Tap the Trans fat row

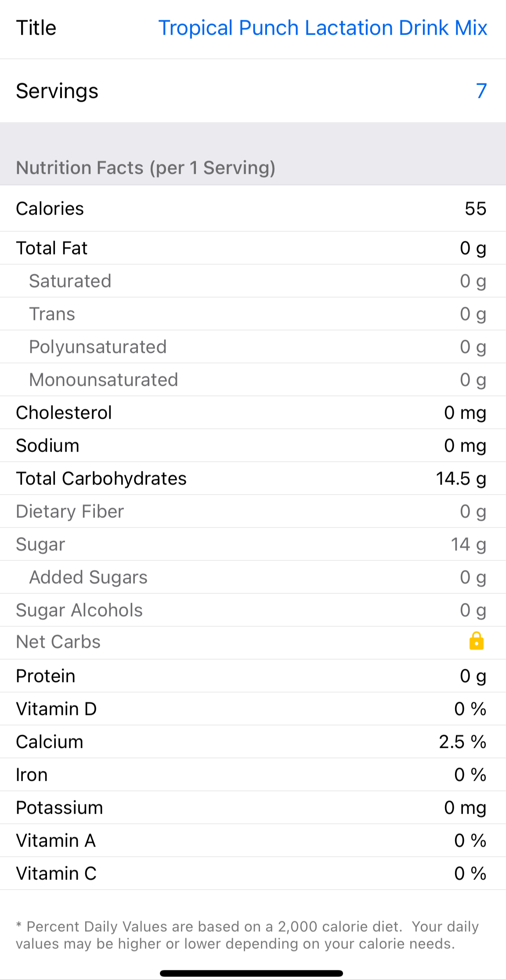coord(253,314)
